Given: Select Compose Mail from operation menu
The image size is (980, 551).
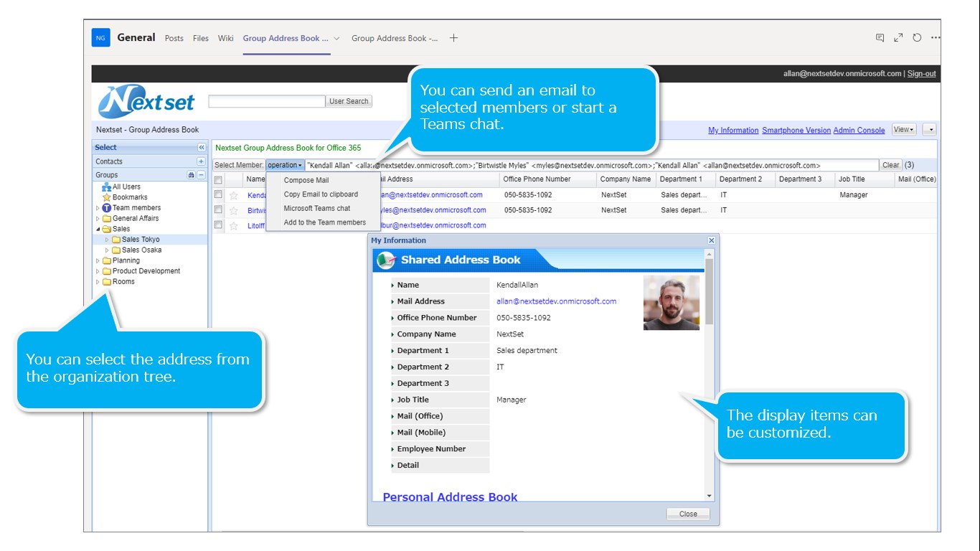Looking at the screenshot, I should point(306,180).
